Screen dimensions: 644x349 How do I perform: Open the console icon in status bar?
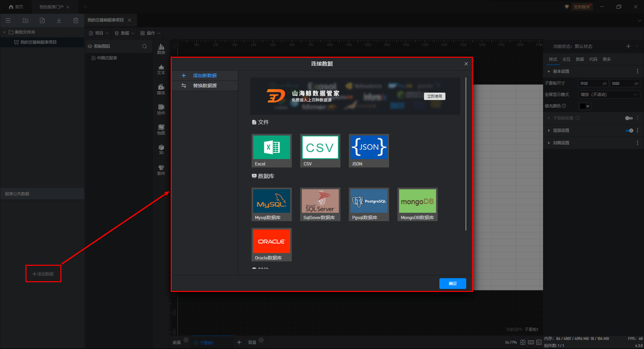(539, 342)
